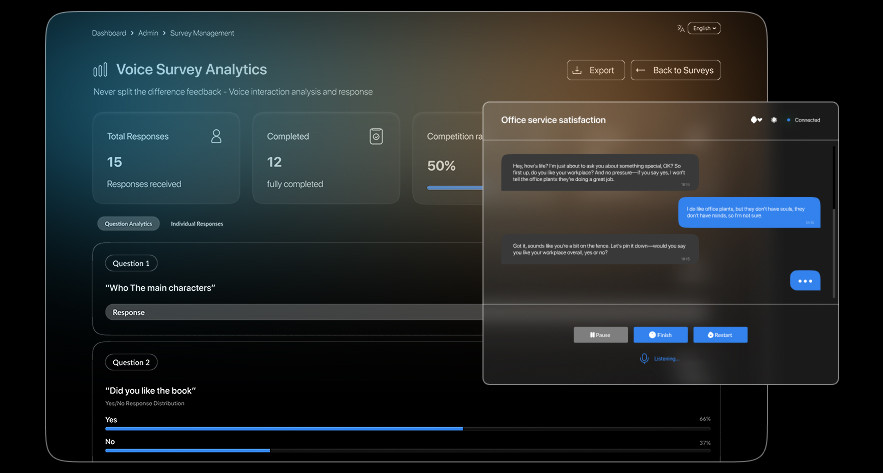883x473 pixels.
Task: Click the Completed value 12
Action: tap(274, 162)
